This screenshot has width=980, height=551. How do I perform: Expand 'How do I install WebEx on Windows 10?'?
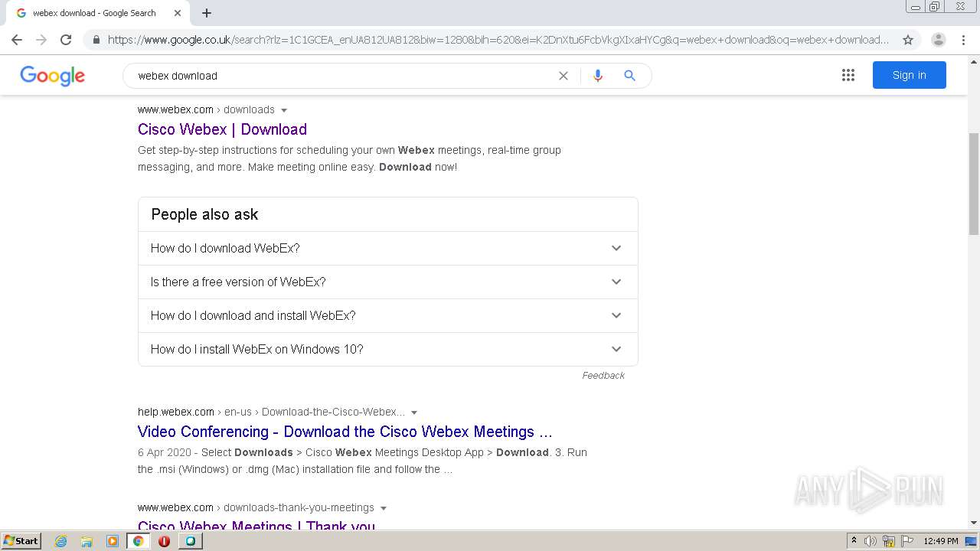(x=387, y=349)
